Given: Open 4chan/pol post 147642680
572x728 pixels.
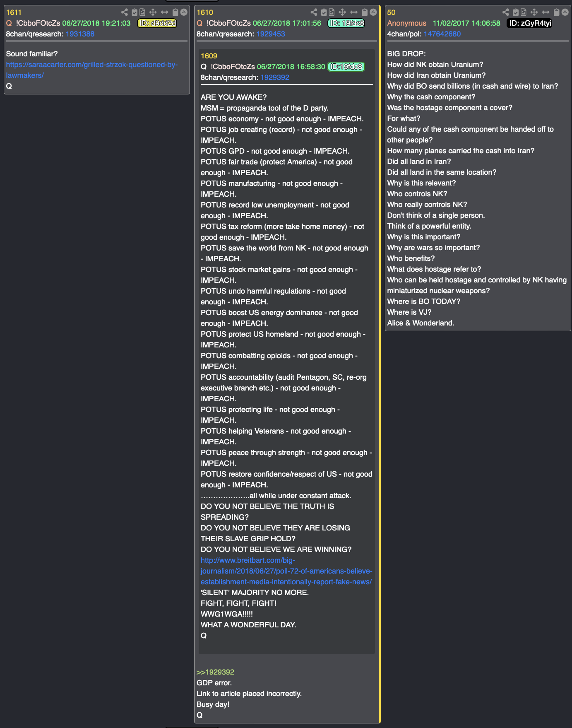Looking at the screenshot, I should click(x=442, y=34).
